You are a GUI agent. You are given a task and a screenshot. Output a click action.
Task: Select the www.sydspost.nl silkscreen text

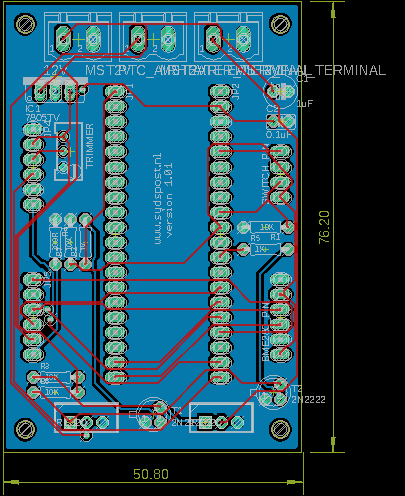158,199
